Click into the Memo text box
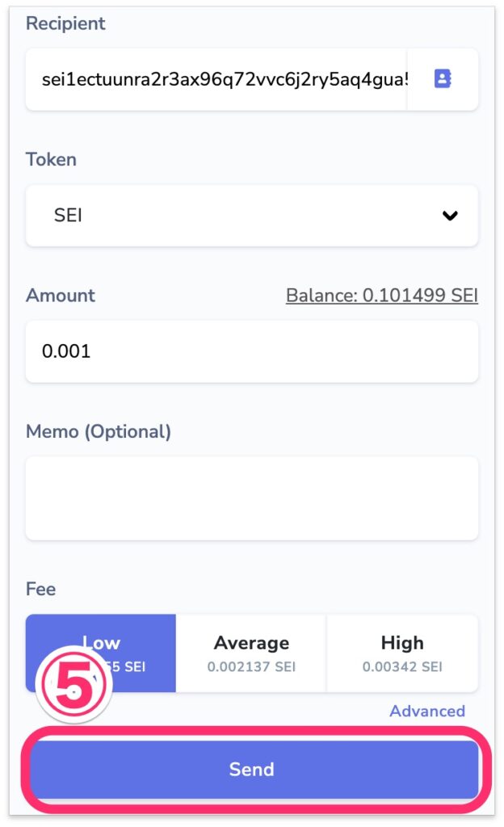The image size is (504, 827). coord(251,497)
